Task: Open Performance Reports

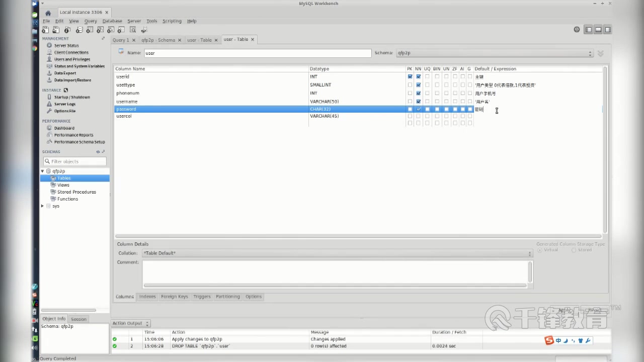Action: (x=73, y=135)
